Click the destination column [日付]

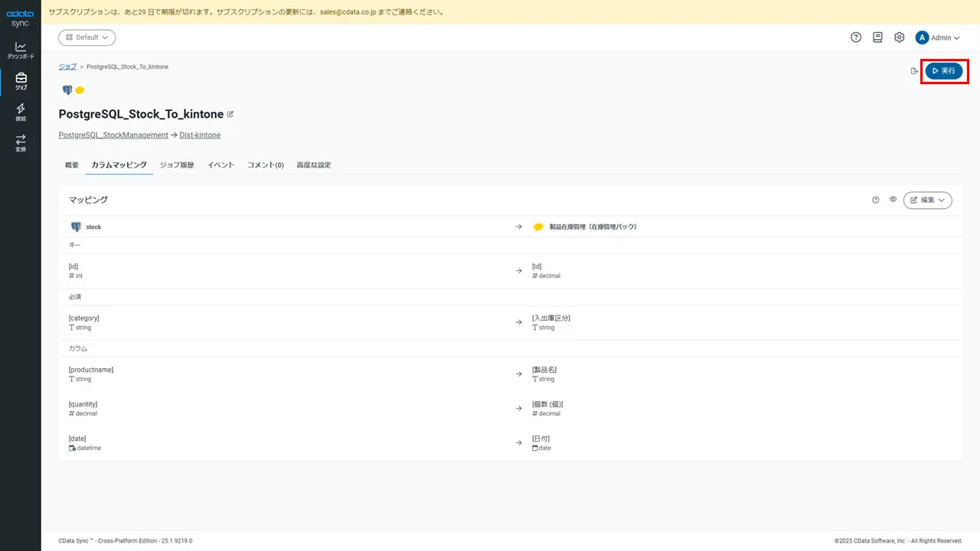541,439
